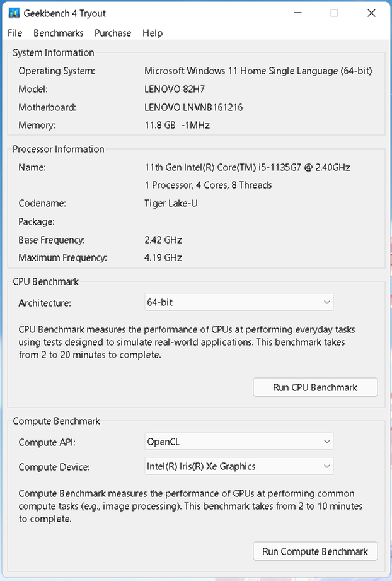Click the CPU Benchmark group heading
The height and width of the screenshot is (581, 392).
coord(45,281)
